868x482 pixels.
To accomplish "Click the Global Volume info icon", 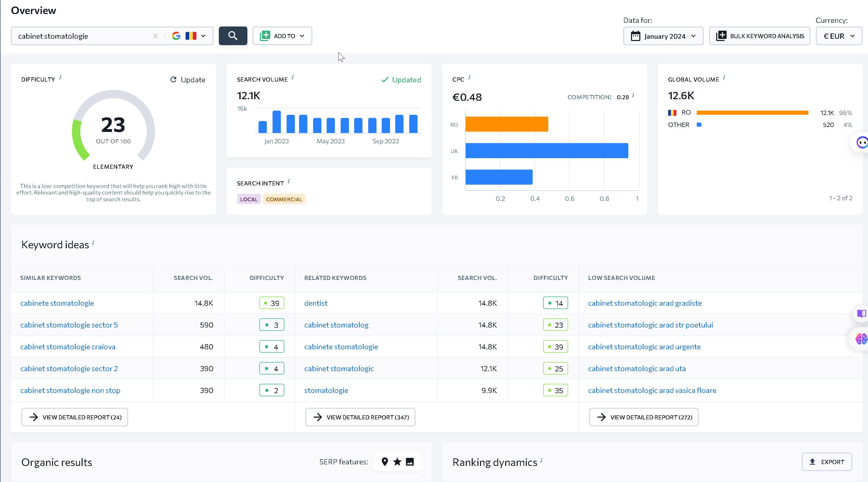I will (x=724, y=77).
